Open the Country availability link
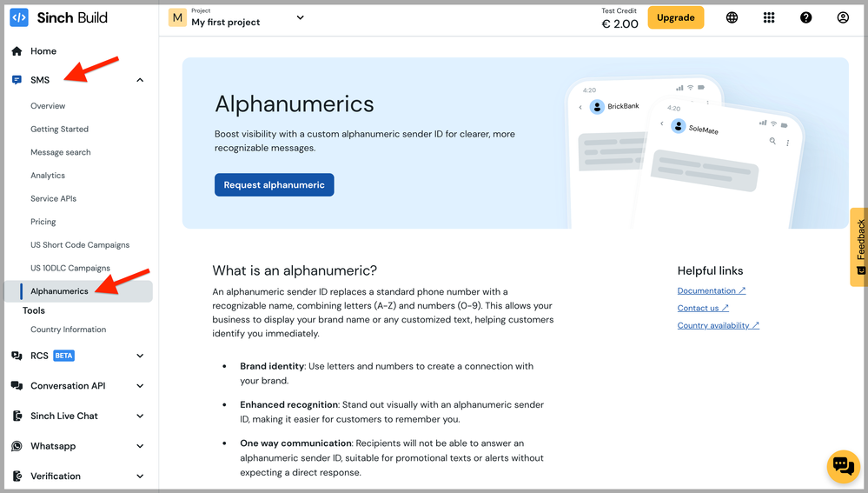 click(718, 325)
